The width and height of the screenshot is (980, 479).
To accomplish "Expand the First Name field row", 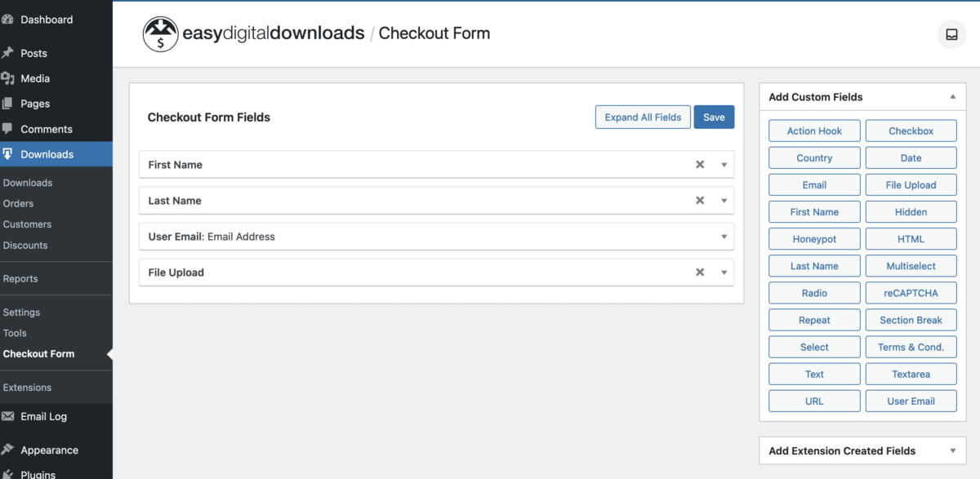I will click(724, 165).
